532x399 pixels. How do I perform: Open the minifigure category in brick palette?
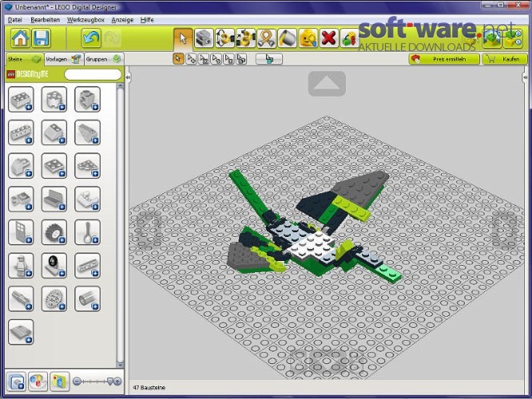coord(21,266)
